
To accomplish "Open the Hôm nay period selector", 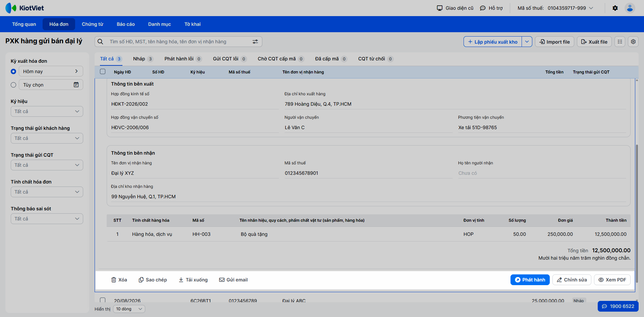I will click(x=51, y=71).
